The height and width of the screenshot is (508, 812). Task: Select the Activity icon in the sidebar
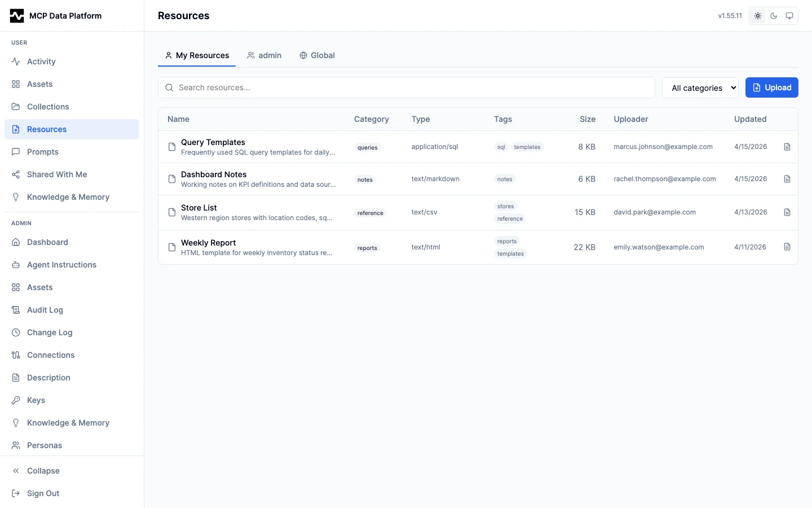tap(15, 62)
